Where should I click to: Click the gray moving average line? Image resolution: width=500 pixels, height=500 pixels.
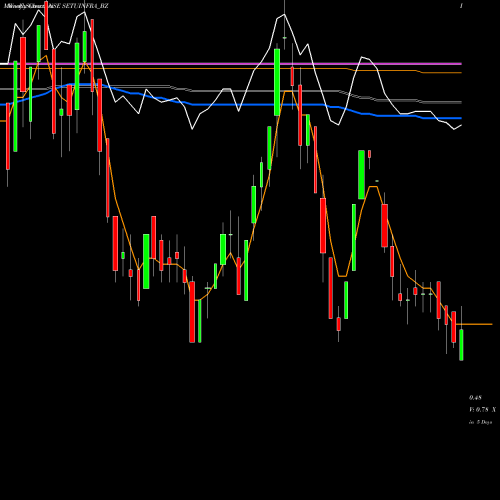tap(231, 91)
